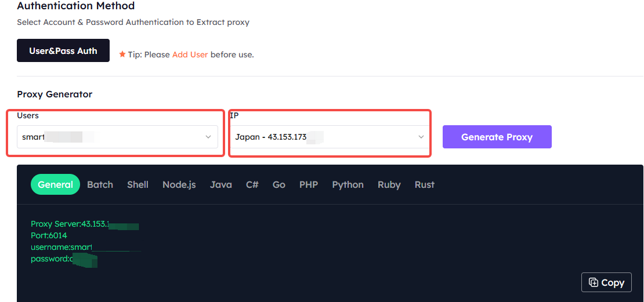
Task: View the Ruby code tab
Action: click(389, 185)
